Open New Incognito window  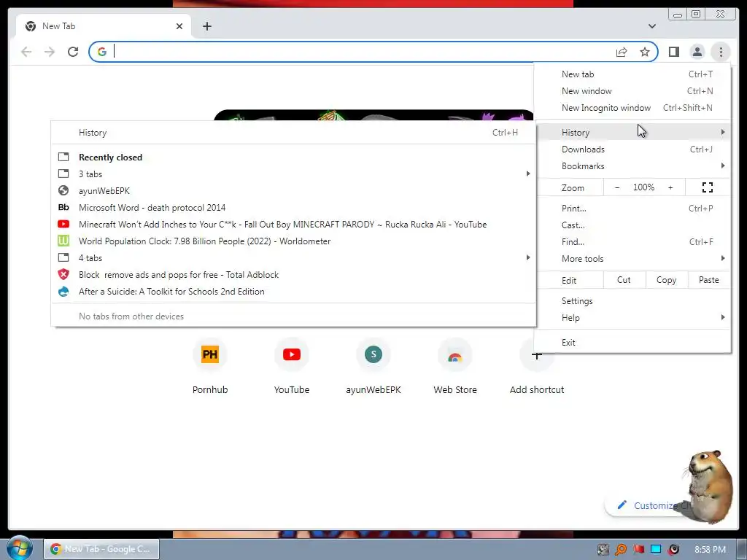(634, 108)
